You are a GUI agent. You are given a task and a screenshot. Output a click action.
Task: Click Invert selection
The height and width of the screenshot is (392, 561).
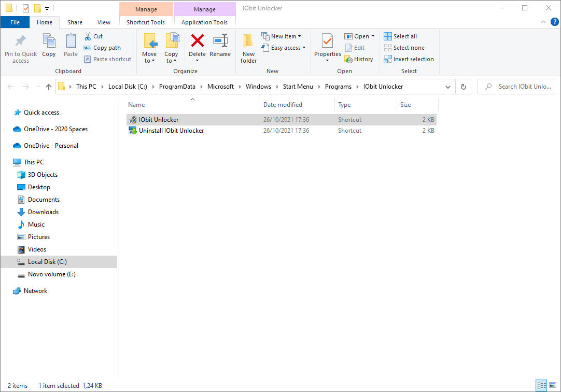click(409, 59)
